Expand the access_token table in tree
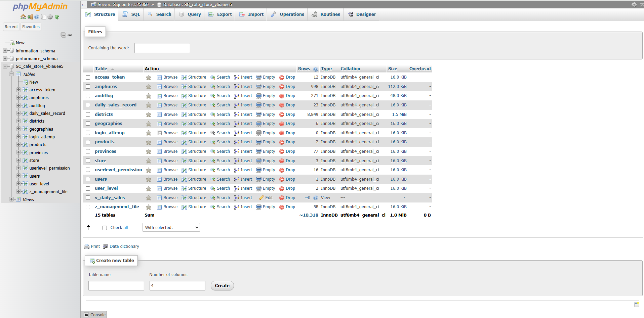Viewport: 644px width, 318px height. click(x=18, y=90)
